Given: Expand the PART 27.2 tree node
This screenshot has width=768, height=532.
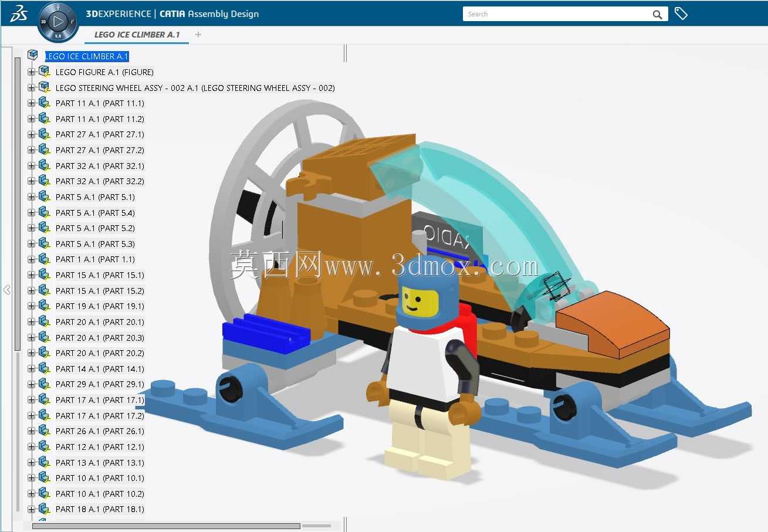Looking at the screenshot, I should [32, 150].
